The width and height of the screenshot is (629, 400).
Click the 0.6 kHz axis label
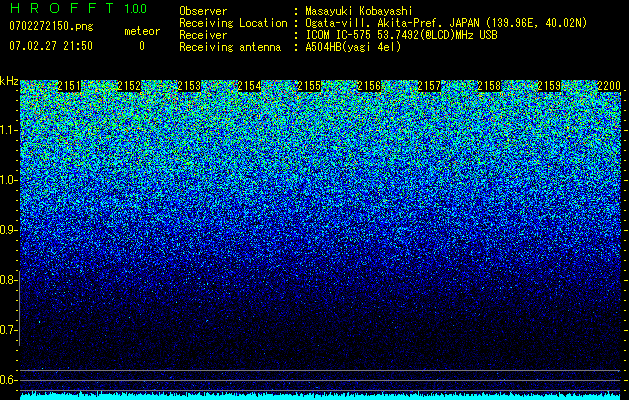(x=9, y=380)
